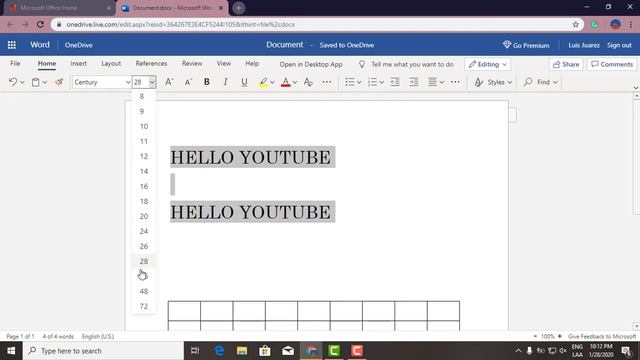Select font size 72

[x=143, y=307]
